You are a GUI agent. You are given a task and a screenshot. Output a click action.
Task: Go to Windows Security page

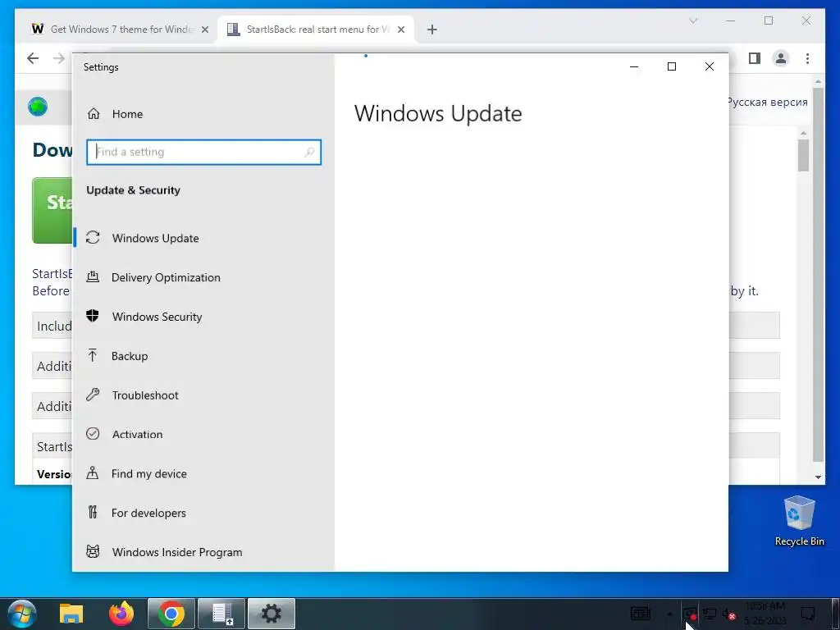(x=157, y=317)
